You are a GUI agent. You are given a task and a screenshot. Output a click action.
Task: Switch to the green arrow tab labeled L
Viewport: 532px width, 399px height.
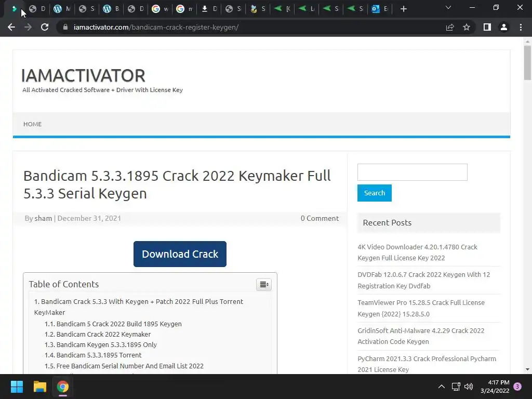(x=307, y=9)
